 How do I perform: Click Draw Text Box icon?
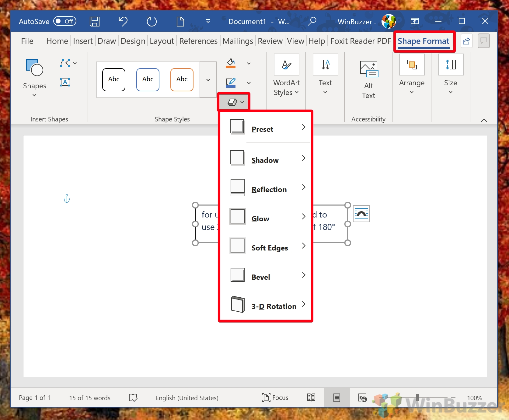click(x=65, y=82)
